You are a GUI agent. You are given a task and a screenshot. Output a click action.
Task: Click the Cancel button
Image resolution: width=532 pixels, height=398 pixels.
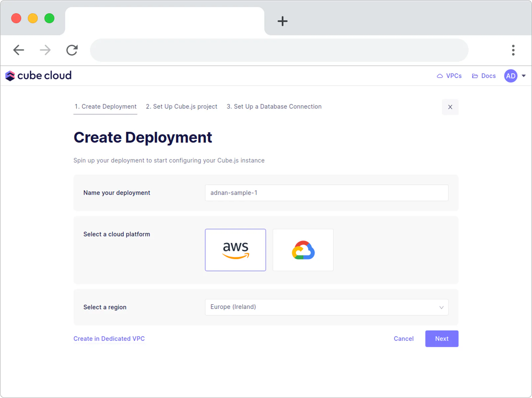[404, 339]
